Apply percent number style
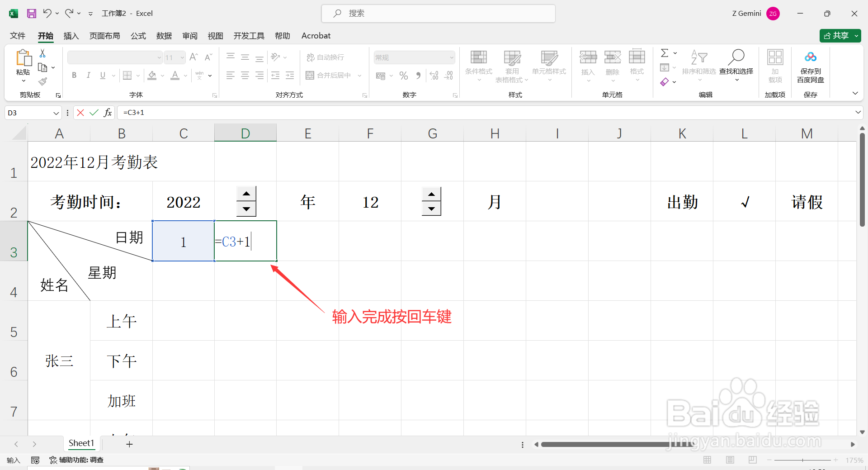 tap(404, 75)
